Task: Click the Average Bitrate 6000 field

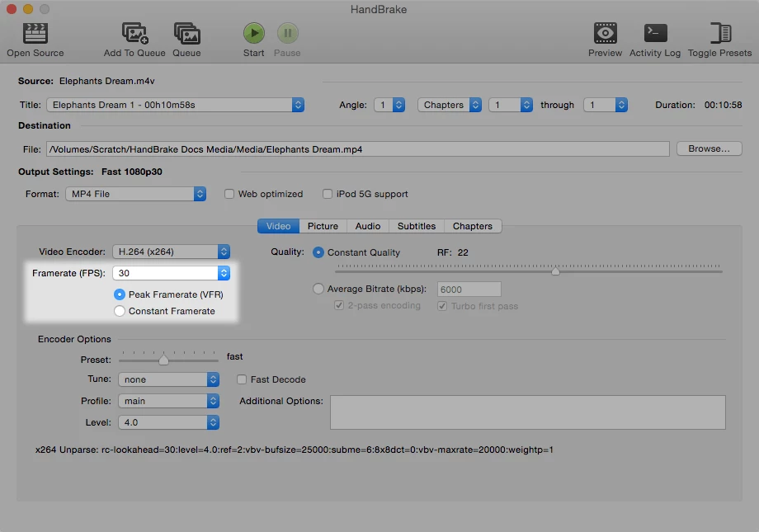Action: tap(469, 290)
